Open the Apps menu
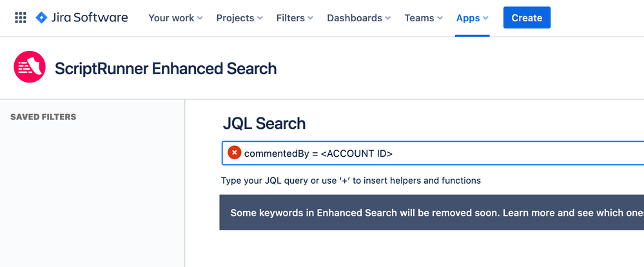This screenshot has width=644, height=267. point(472,18)
